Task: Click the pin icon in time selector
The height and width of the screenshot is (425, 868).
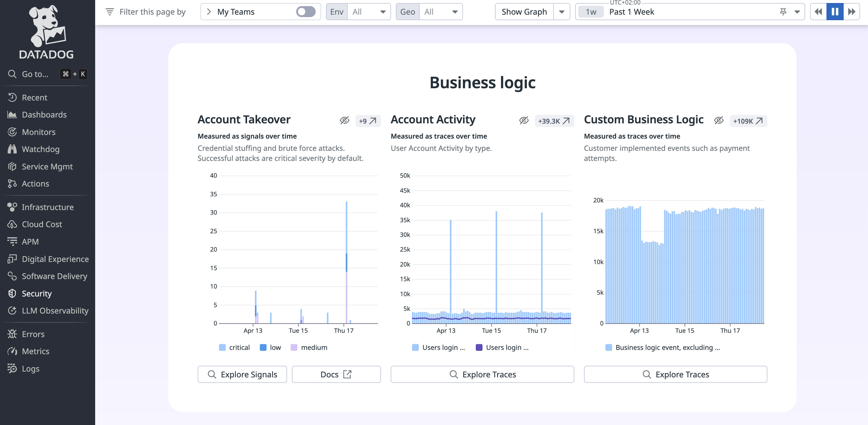Action: [x=783, y=12]
